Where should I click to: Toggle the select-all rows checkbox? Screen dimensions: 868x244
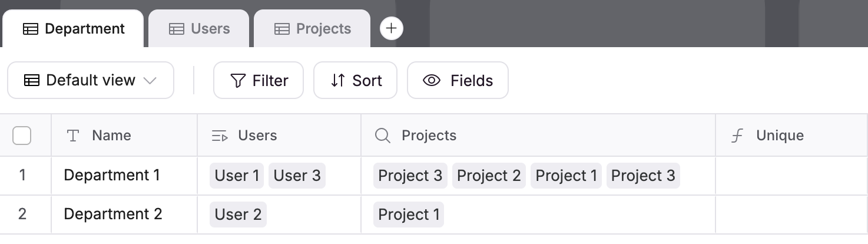coord(22,136)
